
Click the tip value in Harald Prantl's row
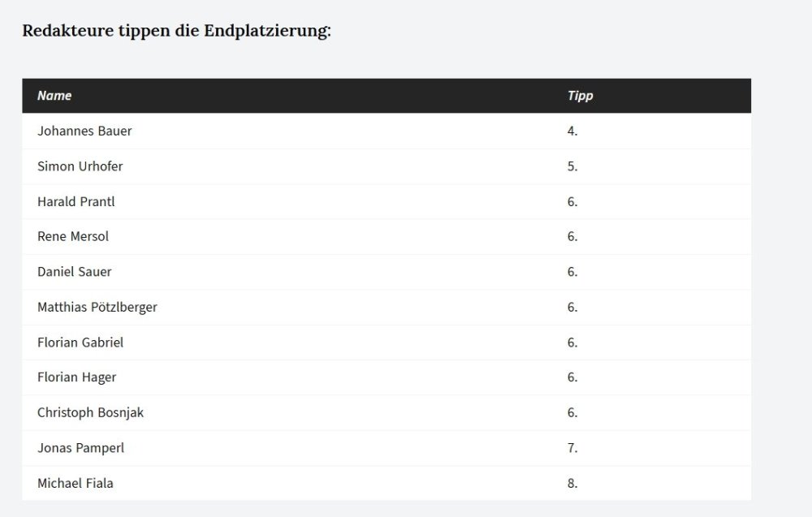click(x=572, y=201)
